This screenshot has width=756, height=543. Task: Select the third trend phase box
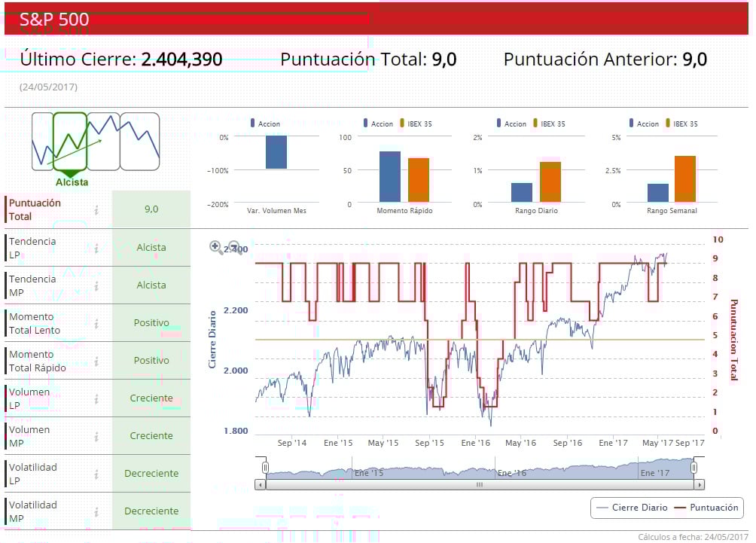pyautogui.click(x=103, y=142)
